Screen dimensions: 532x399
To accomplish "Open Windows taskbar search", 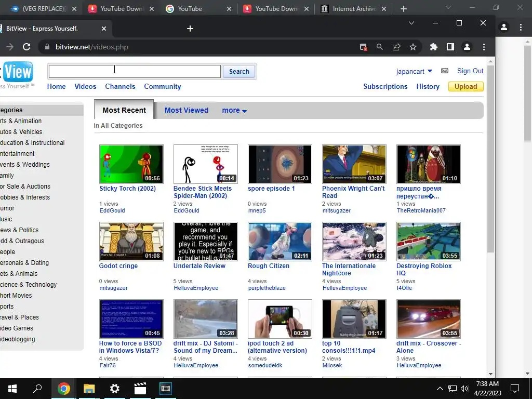I will [x=37, y=389].
